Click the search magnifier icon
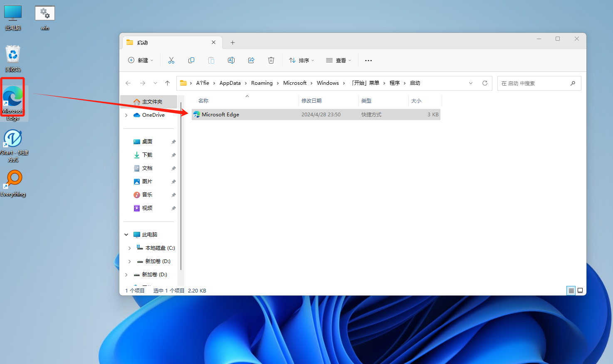613x364 pixels. (573, 83)
